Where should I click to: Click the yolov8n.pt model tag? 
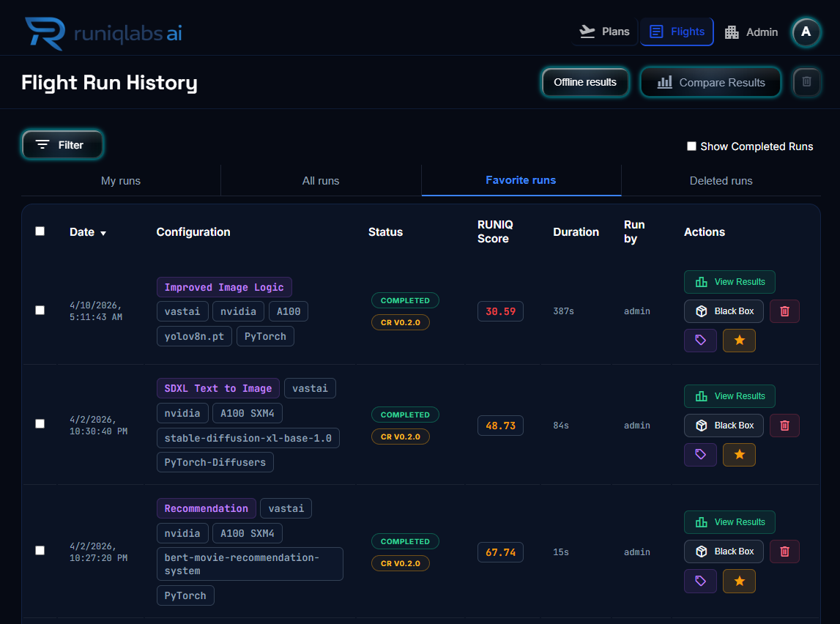[x=194, y=336]
